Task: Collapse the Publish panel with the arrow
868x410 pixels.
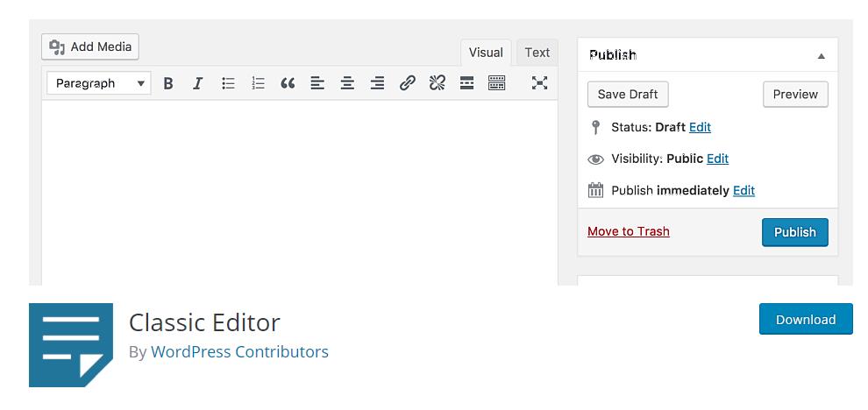Action: (822, 55)
